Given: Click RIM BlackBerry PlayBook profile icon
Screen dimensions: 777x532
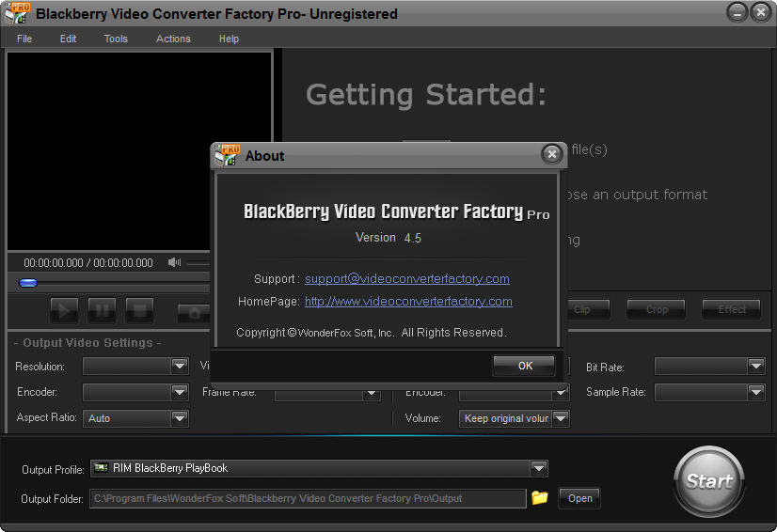Looking at the screenshot, I should (101, 467).
